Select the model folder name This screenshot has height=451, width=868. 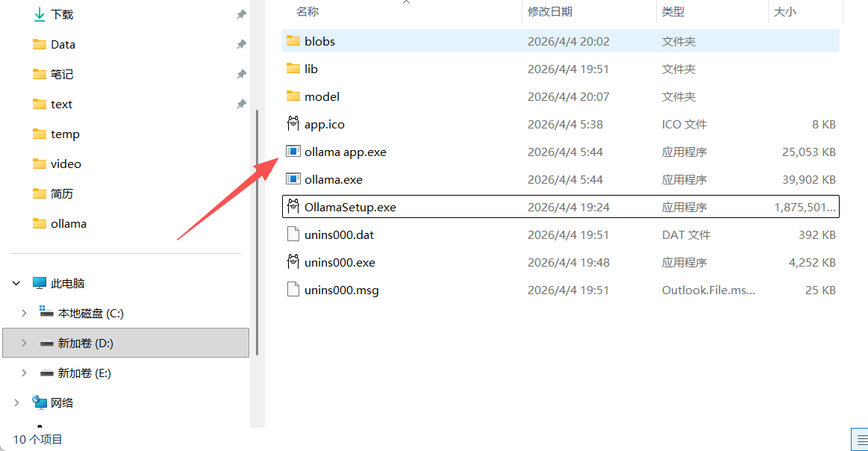pyautogui.click(x=322, y=96)
